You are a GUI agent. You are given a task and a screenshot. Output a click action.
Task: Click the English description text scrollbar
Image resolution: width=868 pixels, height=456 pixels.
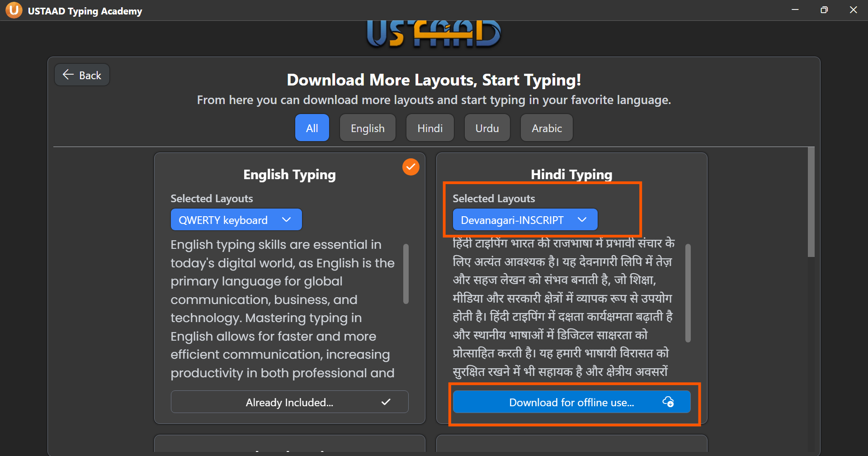406,274
